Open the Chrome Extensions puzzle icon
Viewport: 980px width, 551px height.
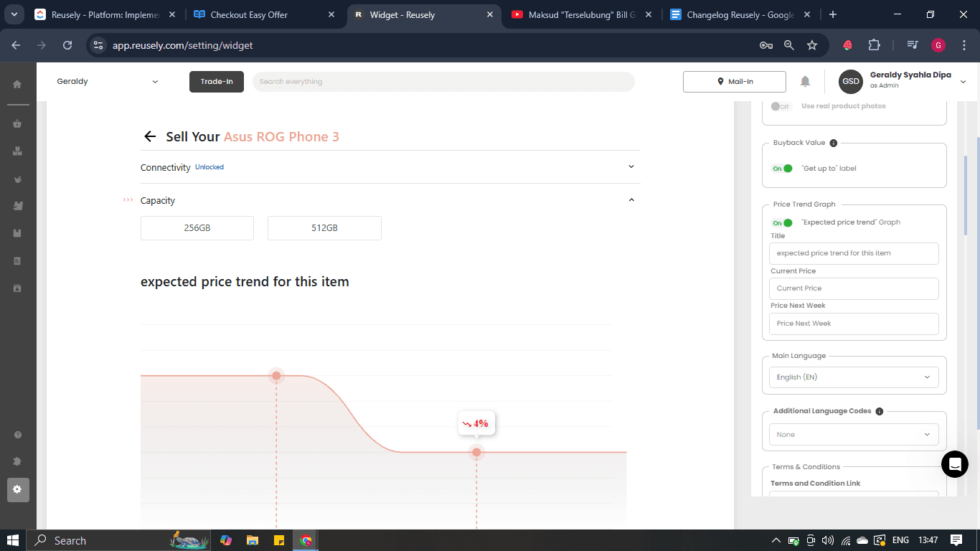[874, 44]
